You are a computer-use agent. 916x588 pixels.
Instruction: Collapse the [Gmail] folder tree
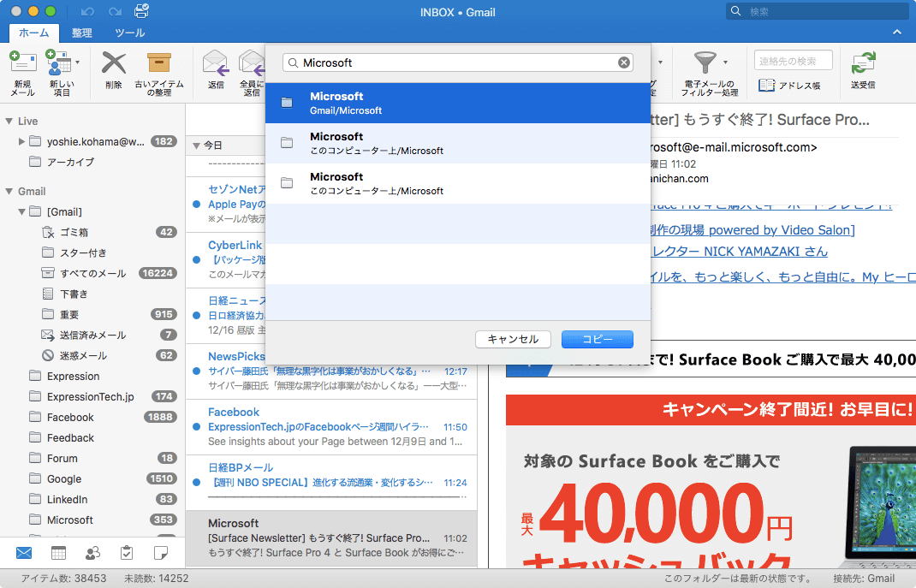21,211
